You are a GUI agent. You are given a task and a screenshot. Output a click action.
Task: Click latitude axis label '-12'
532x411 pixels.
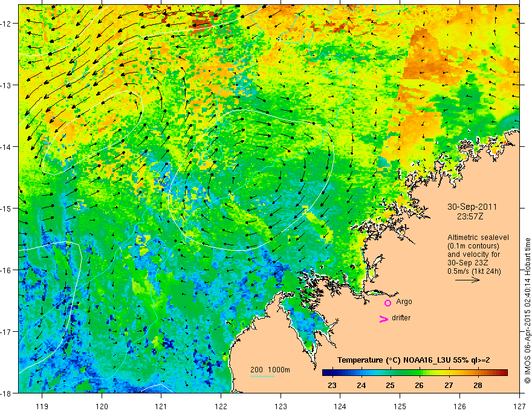(x=6, y=24)
